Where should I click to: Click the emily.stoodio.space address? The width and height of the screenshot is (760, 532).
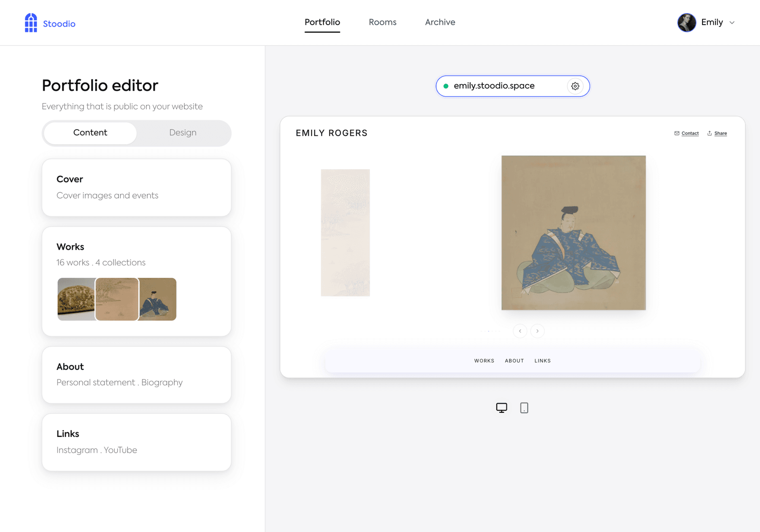494,86
